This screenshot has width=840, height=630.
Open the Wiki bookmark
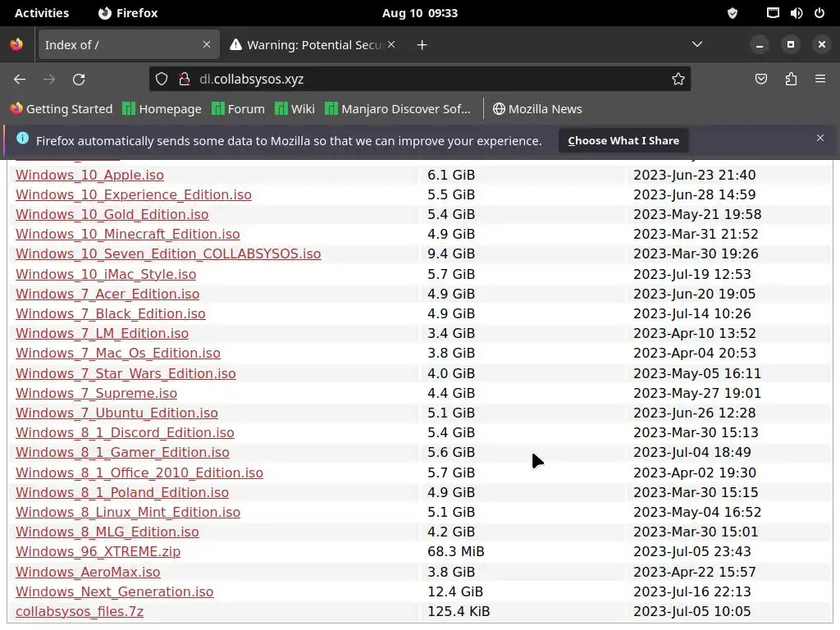[294, 109]
